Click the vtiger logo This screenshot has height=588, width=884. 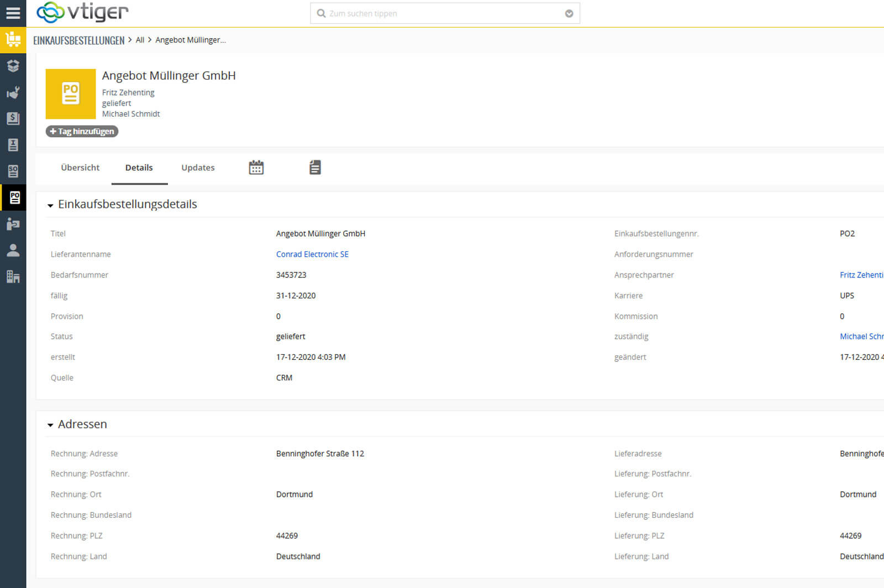point(82,12)
